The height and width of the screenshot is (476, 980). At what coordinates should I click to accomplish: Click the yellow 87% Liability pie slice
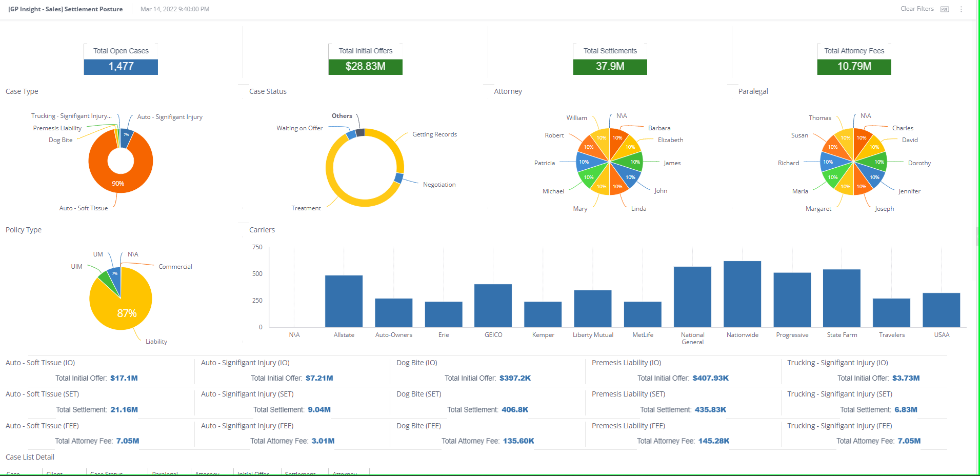click(x=126, y=313)
